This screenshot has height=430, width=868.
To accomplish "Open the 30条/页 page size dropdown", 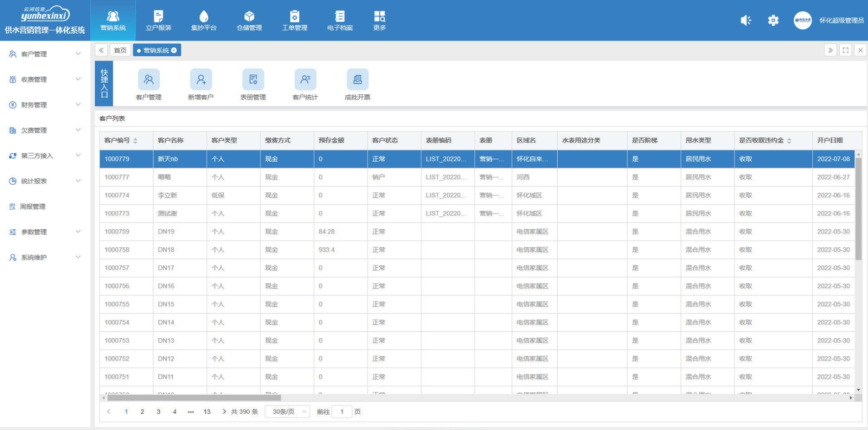I will 287,411.
